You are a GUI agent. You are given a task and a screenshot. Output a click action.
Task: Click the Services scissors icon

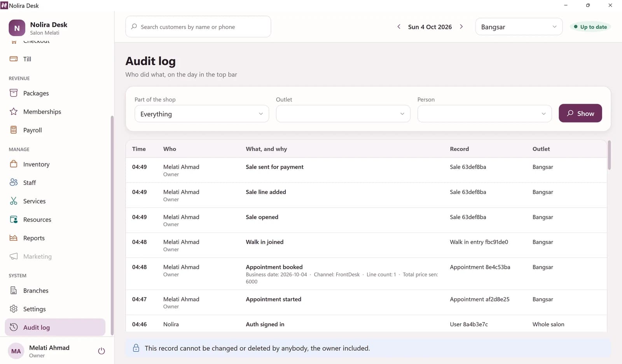click(x=14, y=201)
